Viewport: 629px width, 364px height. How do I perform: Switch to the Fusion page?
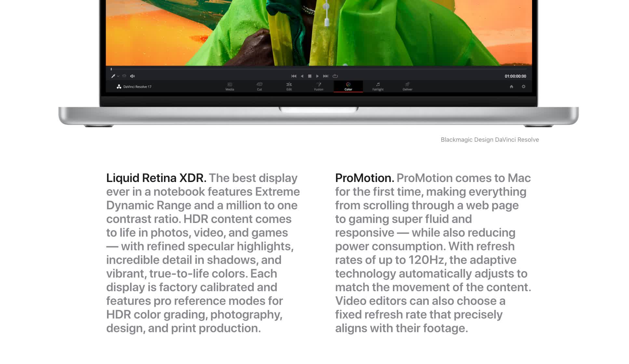pos(318,87)
